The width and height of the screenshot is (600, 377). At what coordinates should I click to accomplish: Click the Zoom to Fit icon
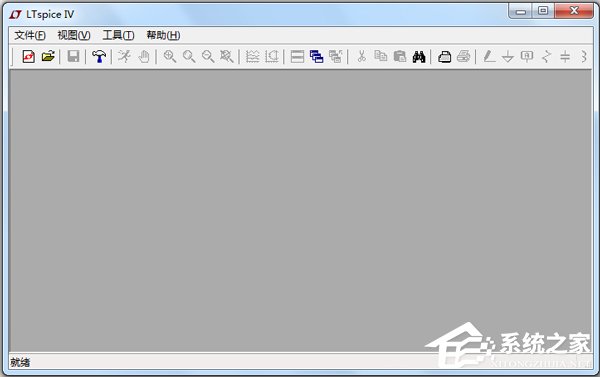[x=227, y=57]
